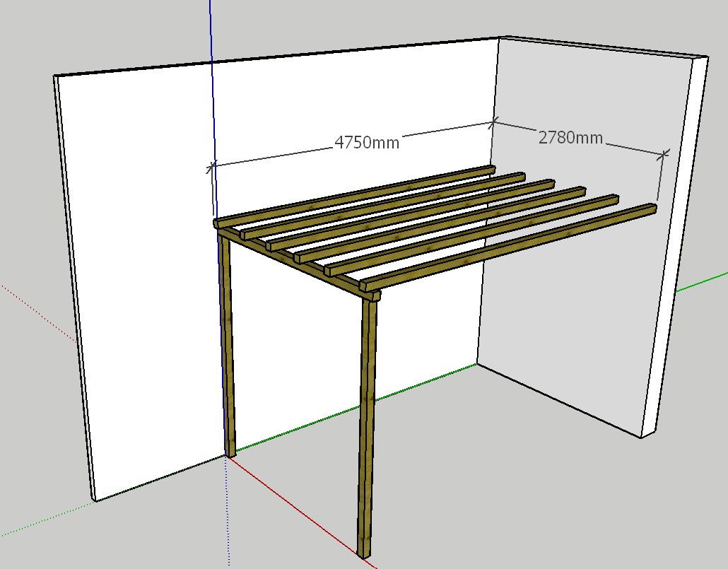Image resolution: width=728 pixels, height=569 pixels.
Task: Select the 2780mm dimension text
Action: tap(570, 137)
